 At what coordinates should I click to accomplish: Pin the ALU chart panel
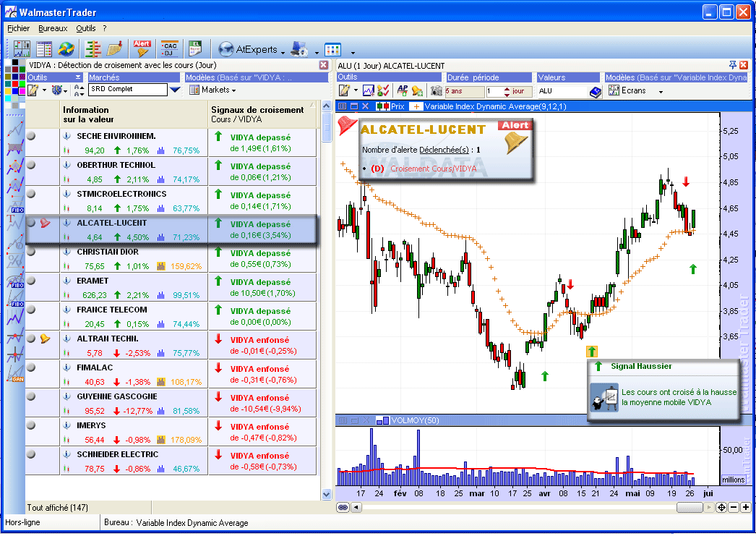(732, 65)
